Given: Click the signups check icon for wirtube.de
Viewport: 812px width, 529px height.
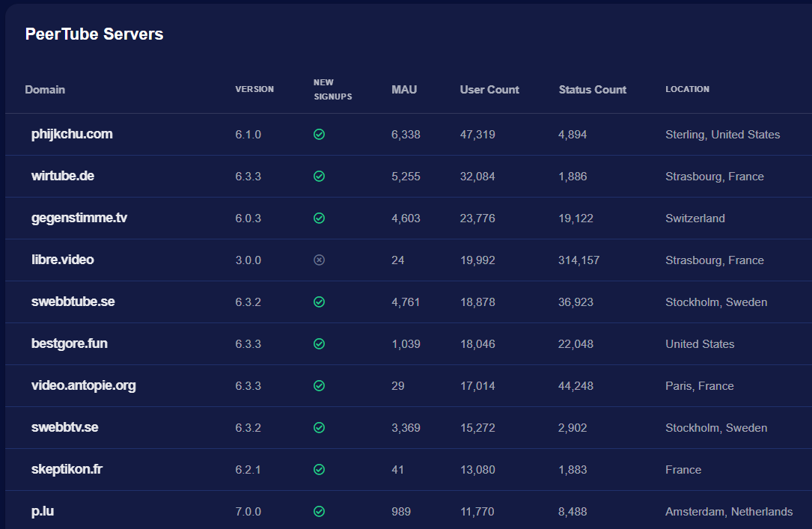Looking at the screenshot, I should (319, 177).
